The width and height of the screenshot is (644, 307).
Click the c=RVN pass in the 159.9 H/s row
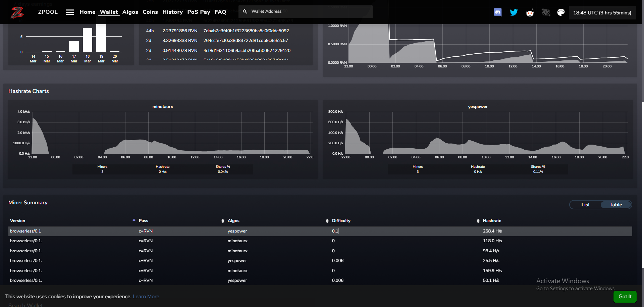point(146,271)
